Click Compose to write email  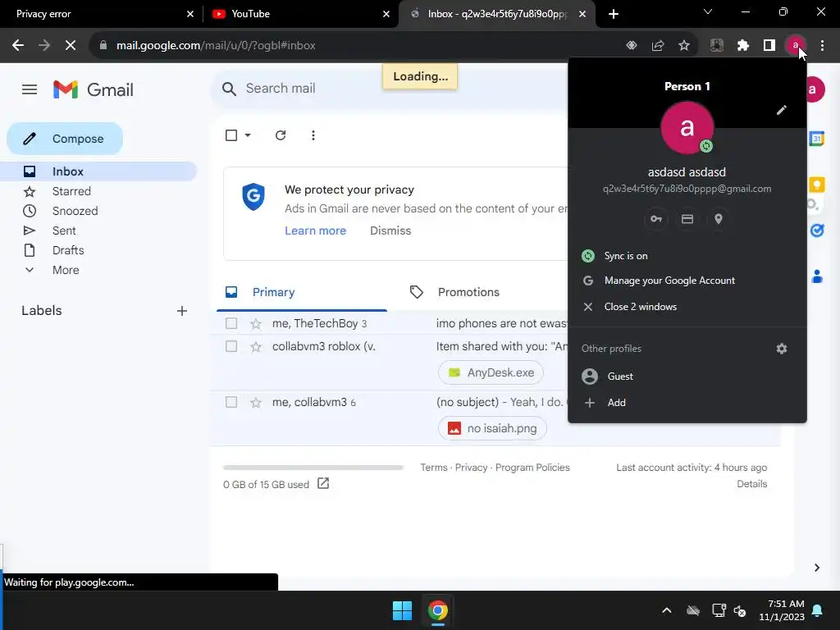tap(65, 139)
